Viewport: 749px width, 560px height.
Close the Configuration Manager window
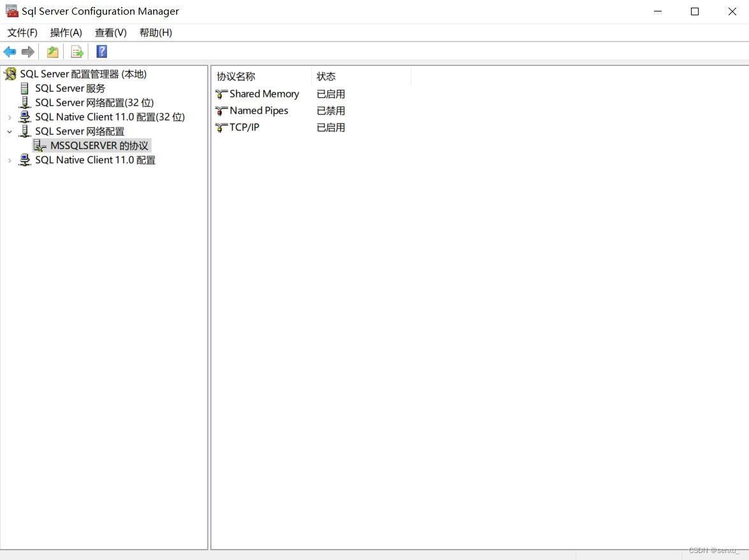(732, 11)
